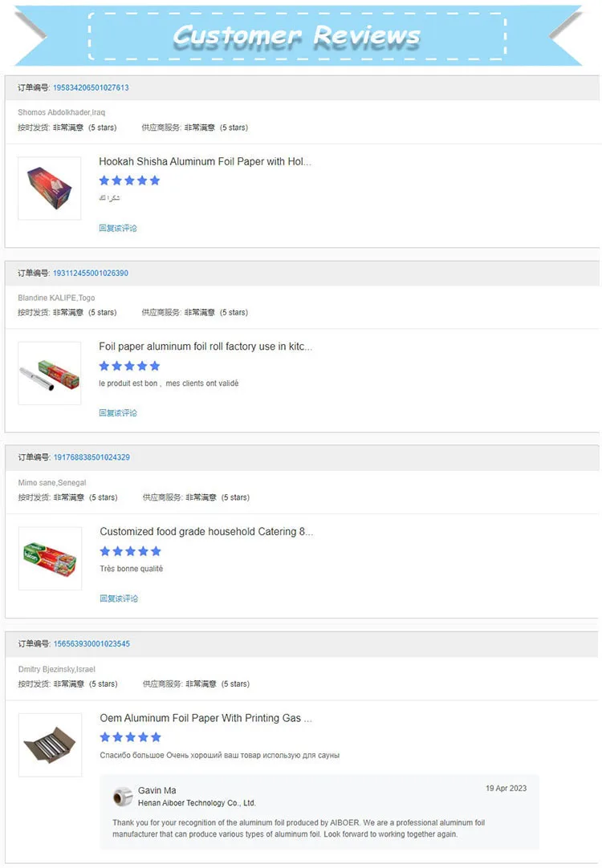This screenshot has width=602, height=868.
Task: Click the foil roll factory product thumbnail
Action: [x=50, y=373]
